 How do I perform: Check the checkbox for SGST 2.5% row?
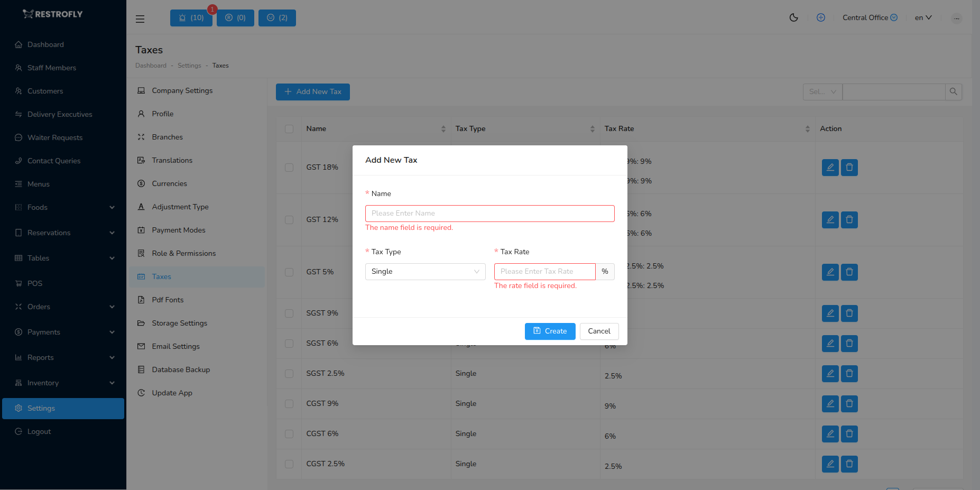[x=289, y=373]
